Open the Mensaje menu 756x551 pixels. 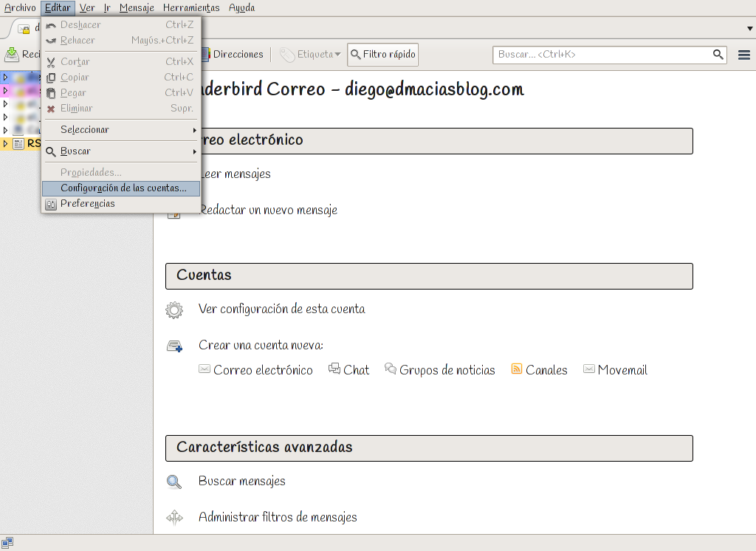point(137,7)
